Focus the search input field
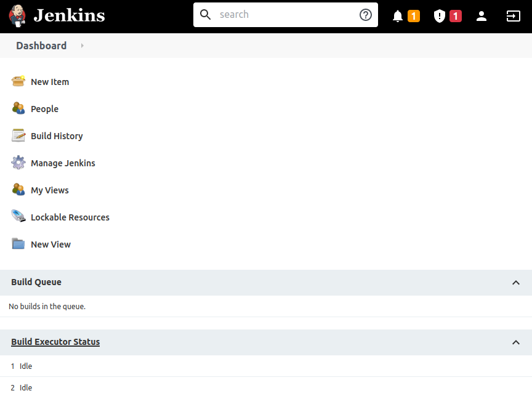Screen dimensions: 532x396 point(287,15)
